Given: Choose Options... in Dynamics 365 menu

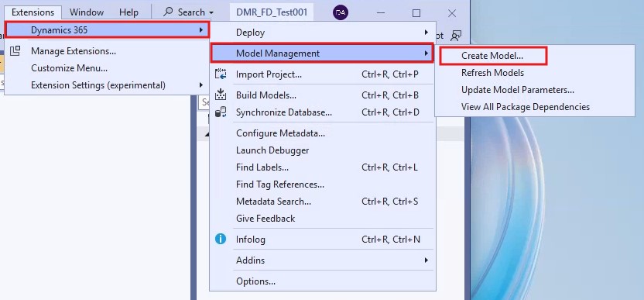Looking at the screenshot, I should (255, 282).
